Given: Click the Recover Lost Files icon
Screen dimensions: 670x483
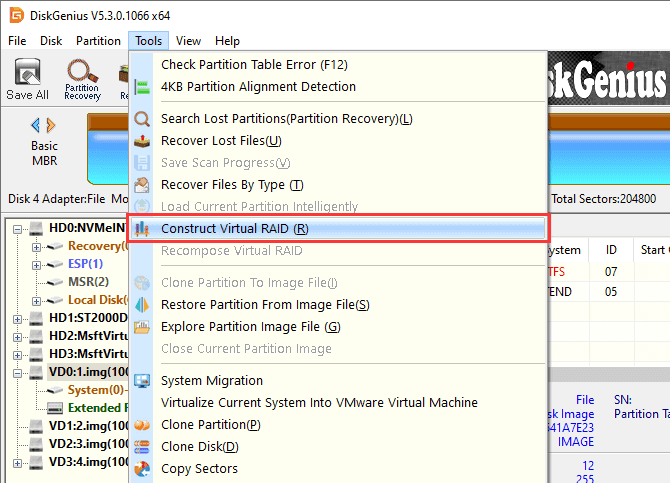Looking at the screenshot, I should coord(142,141).
